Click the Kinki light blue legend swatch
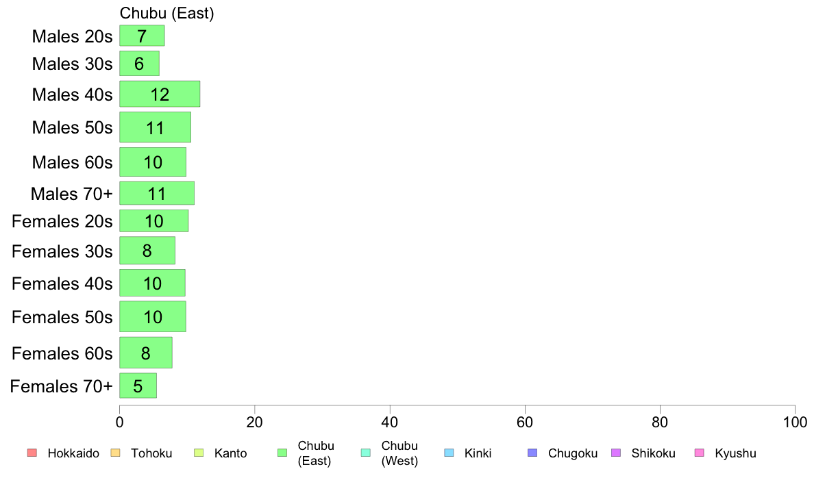814x504 pixels. pos(449,453)
